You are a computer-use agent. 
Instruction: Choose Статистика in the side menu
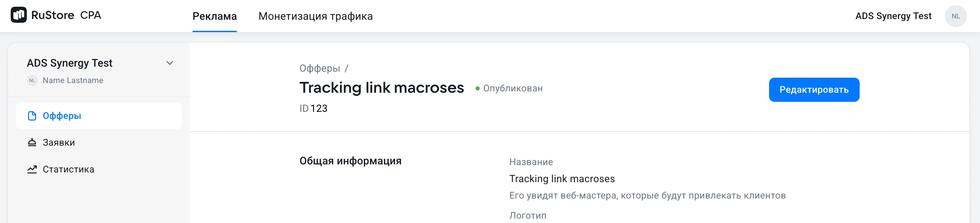pos(69,169)
